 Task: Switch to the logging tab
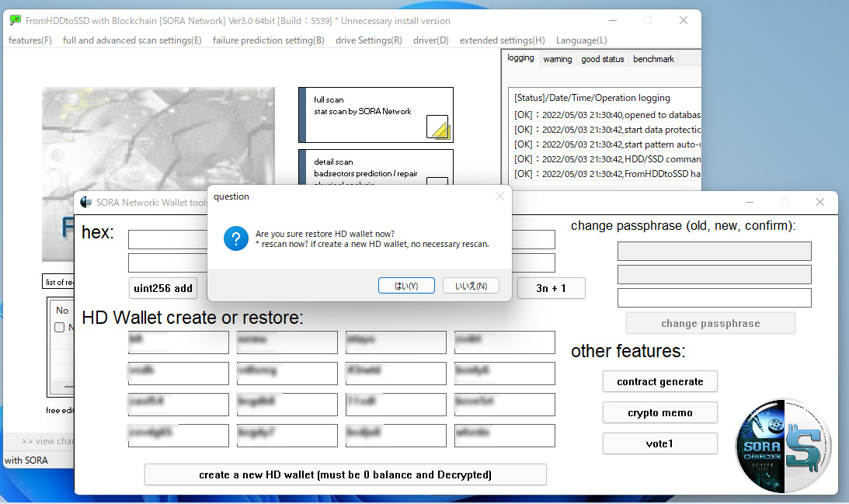pos(520,58)
